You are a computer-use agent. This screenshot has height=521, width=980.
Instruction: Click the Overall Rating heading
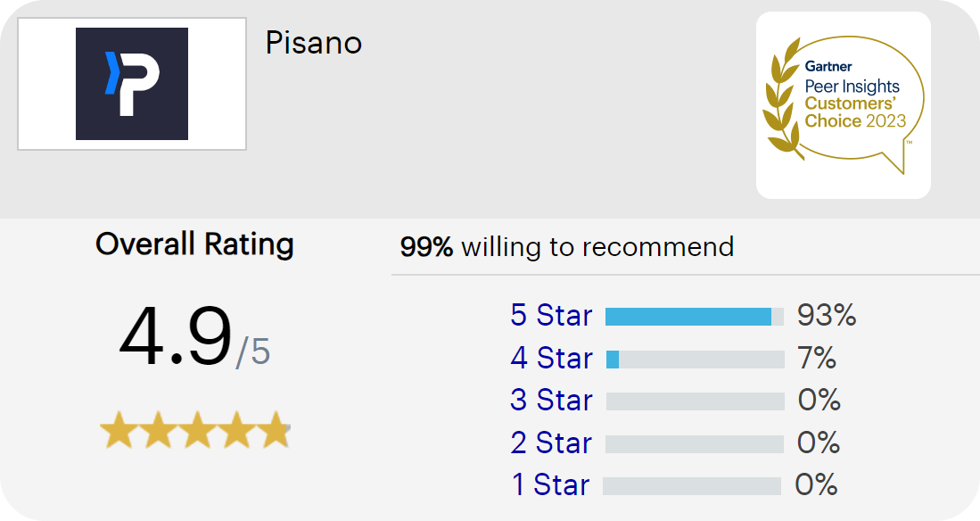tap(194, 244)
